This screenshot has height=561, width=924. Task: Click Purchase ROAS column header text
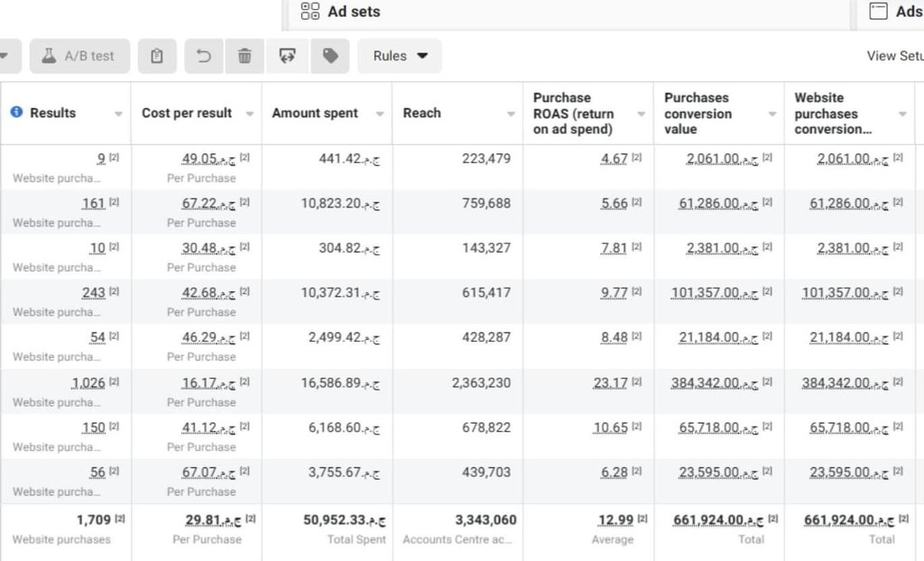573,113
